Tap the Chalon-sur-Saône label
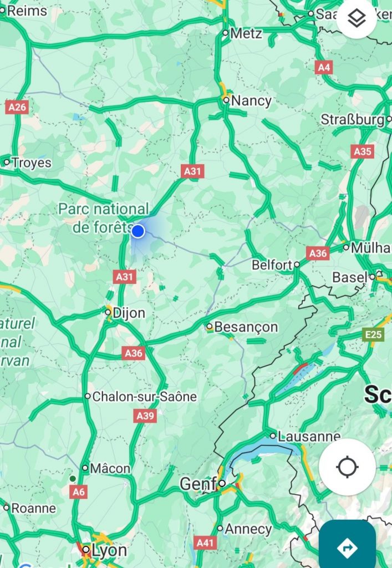Screen dimensions: 392x568 tap(144, 396)
